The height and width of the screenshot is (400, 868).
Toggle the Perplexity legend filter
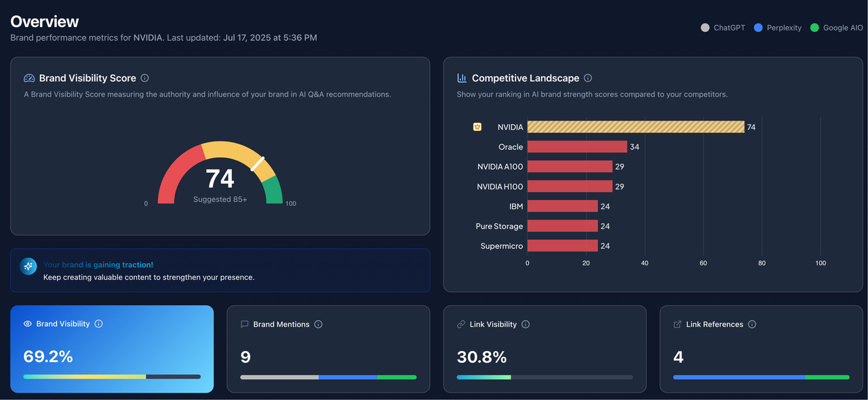pyautogui.click(x=777, y=28)
